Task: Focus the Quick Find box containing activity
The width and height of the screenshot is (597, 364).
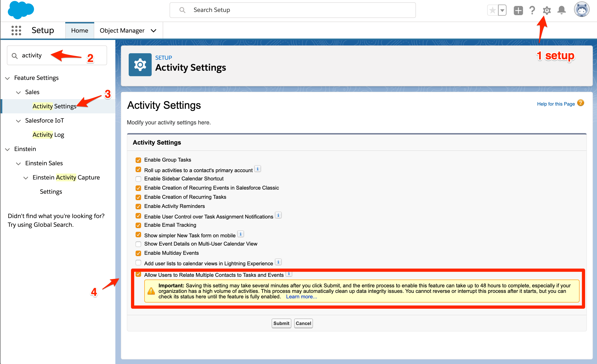Action: pyautogui.click(x=57, y=55)
